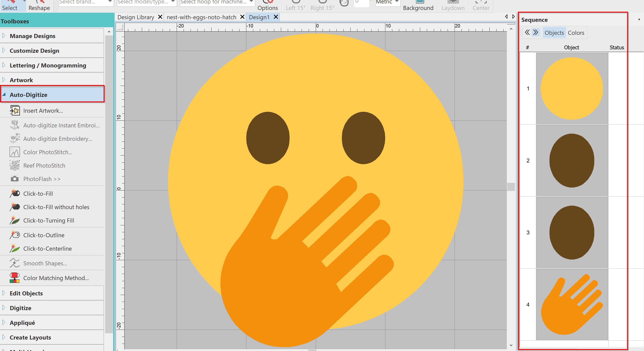Expand the Appliqué toolbox
The image size is (644, 351).
point(52,323)
